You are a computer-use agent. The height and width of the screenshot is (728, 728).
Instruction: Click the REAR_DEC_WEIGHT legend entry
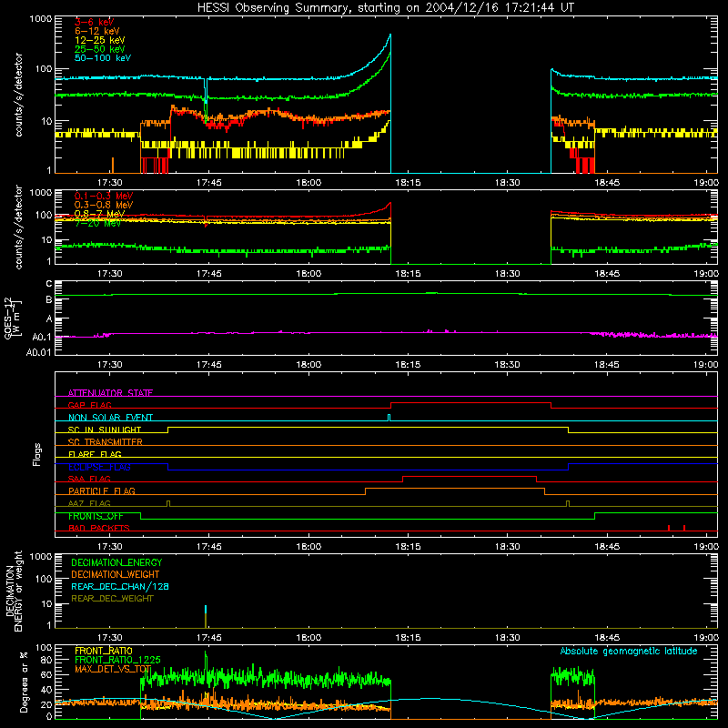click(x=112, y=599)
